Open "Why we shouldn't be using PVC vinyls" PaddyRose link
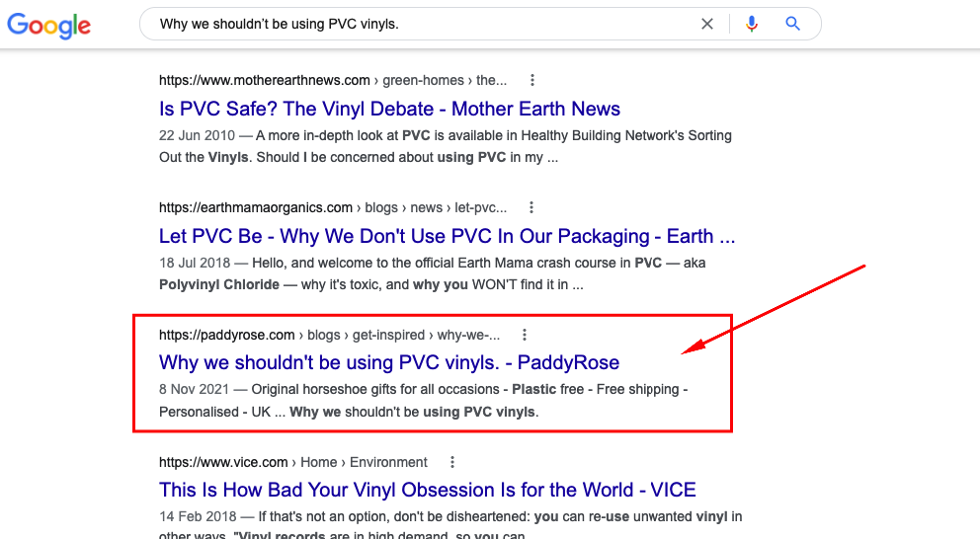The height and width of the screenshot is (539, 980). (x=389, y=362)
